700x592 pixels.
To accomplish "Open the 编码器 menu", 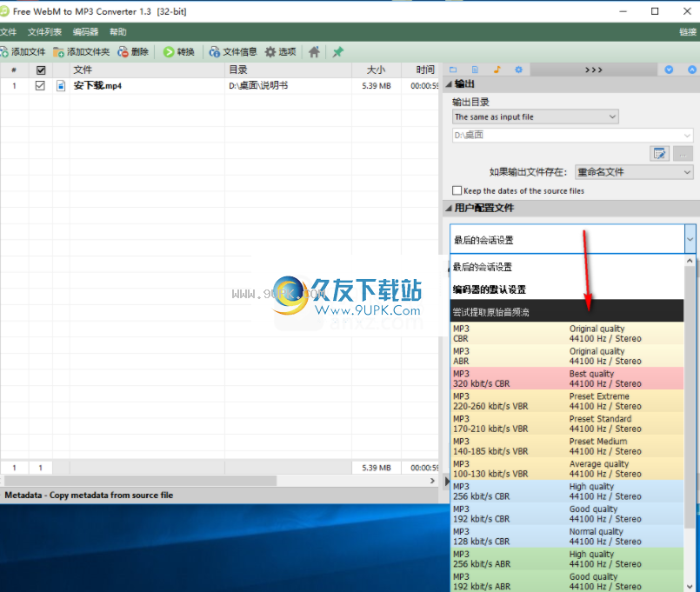I will point(85,32).
